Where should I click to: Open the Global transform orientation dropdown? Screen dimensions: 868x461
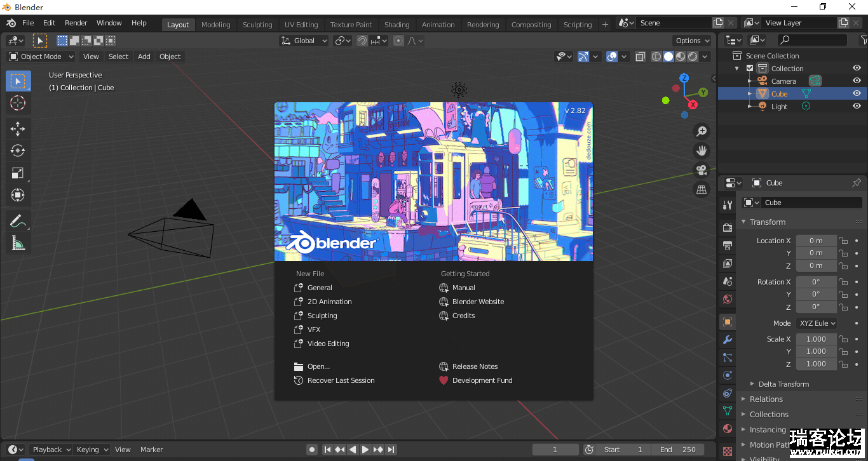304,41
